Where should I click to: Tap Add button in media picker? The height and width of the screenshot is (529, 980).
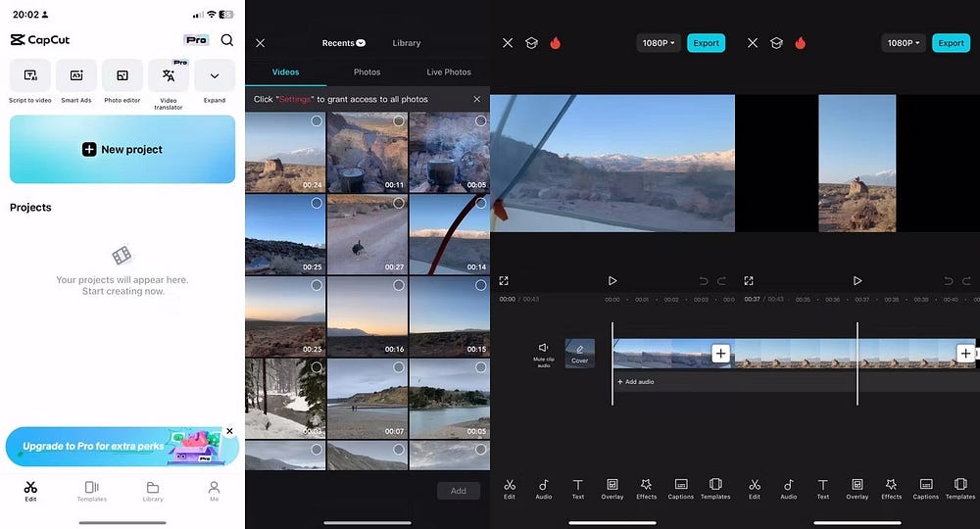pyautogui.click(x=458, y=491)
